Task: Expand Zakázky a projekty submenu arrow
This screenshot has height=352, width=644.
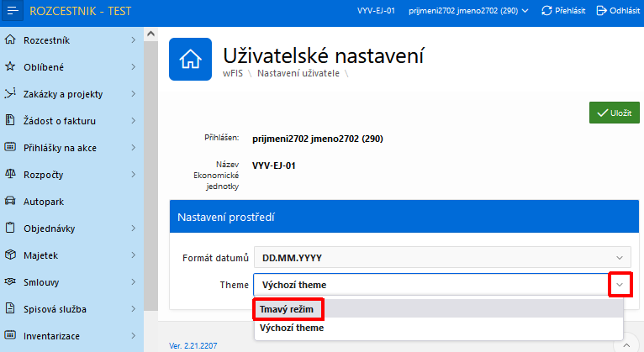Action: (x=134, y=93)
